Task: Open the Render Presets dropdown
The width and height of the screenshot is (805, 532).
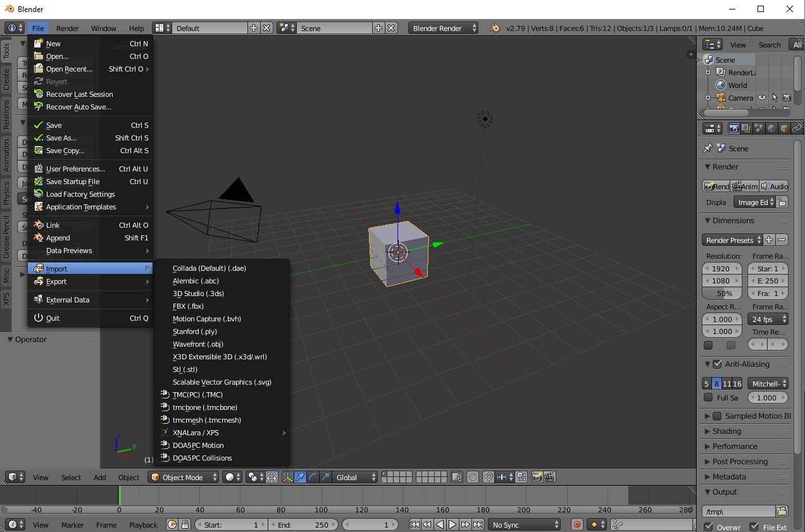Action: tap(732, 240)
